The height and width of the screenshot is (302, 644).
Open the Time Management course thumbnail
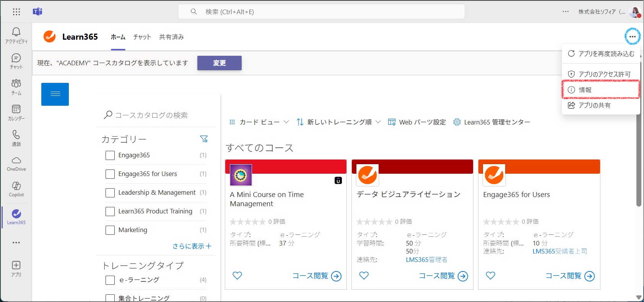tap(241, 175)
